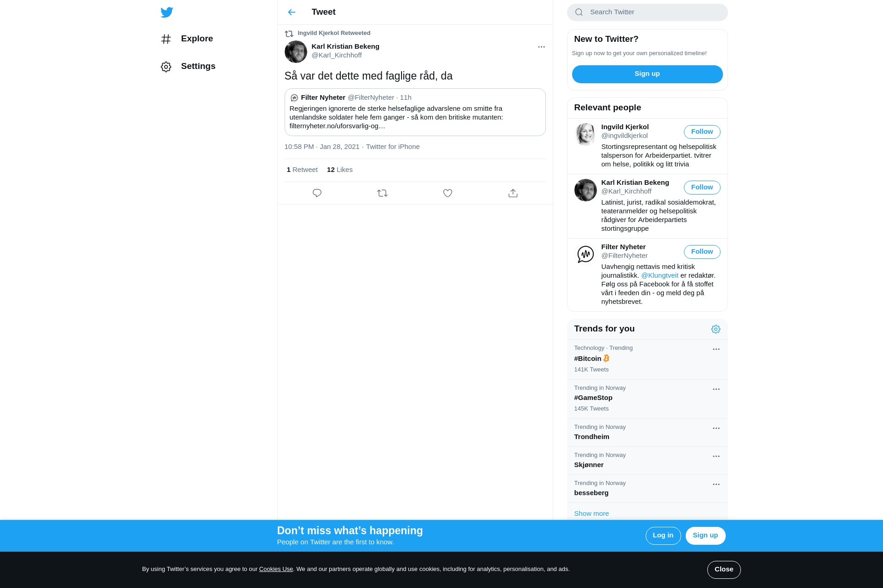
Task: Click the reply speech bubble icon
Action: 317,193
